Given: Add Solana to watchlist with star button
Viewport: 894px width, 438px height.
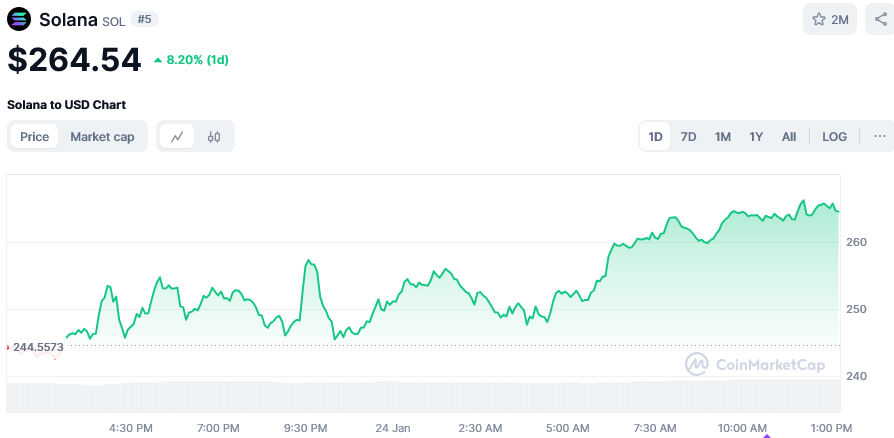Looking at the screenshot, I should pos(830,19).
